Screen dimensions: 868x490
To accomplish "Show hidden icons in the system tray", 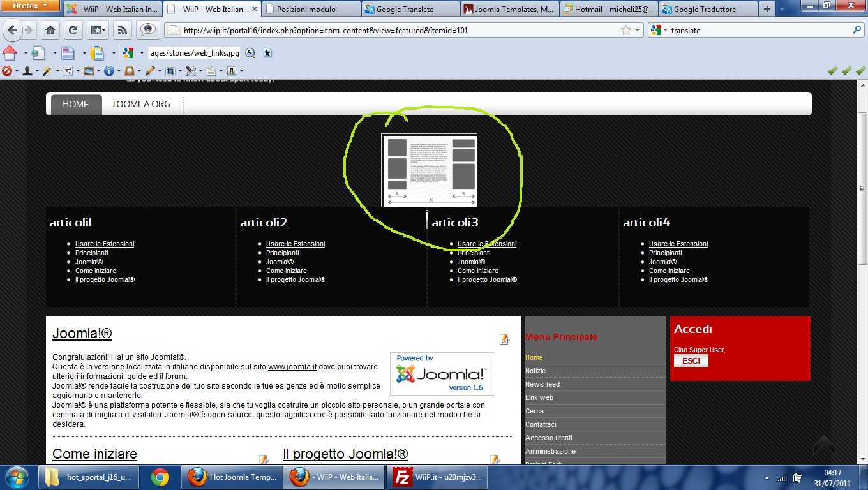I will point(766,478).
